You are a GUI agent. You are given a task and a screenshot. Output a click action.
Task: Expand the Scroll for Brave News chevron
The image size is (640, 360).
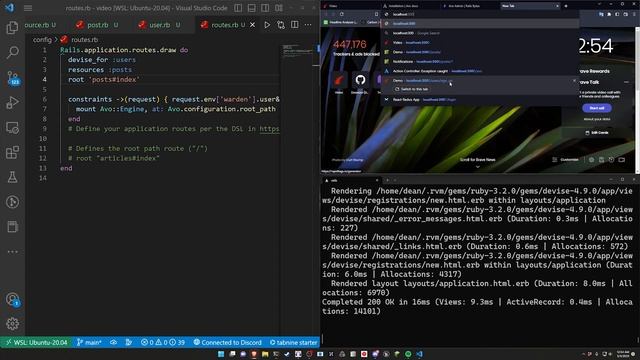pos(478,167)
